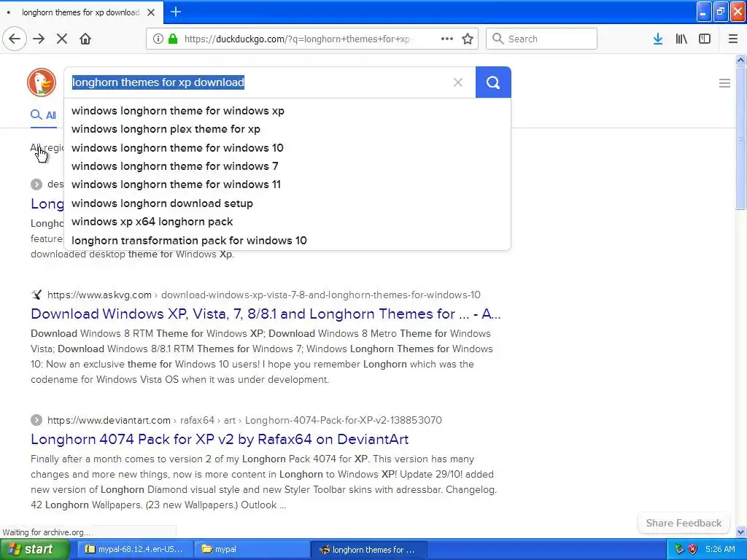Switch to mypal folder taskbar window
This screenshot has width=747, height=560.
point(252,549)
